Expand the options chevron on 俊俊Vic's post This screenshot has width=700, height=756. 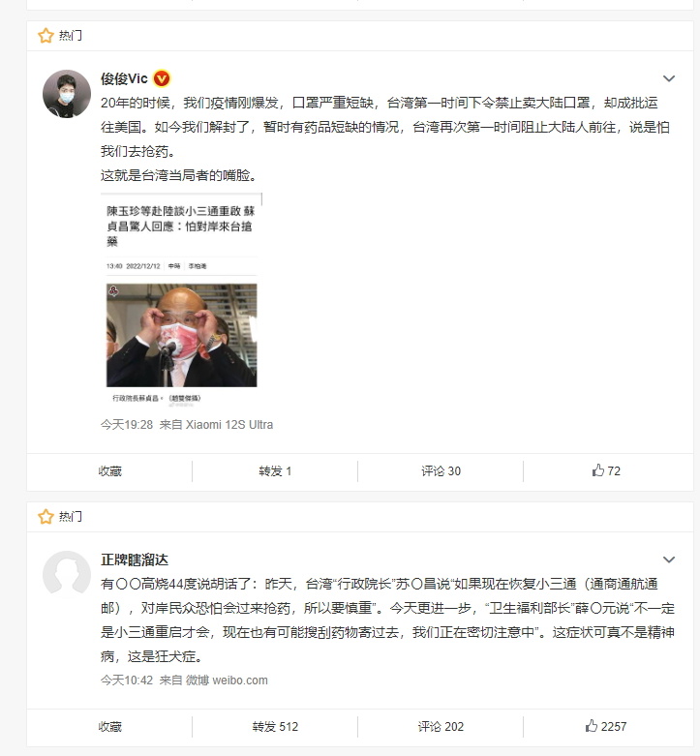tap(669, 78)
